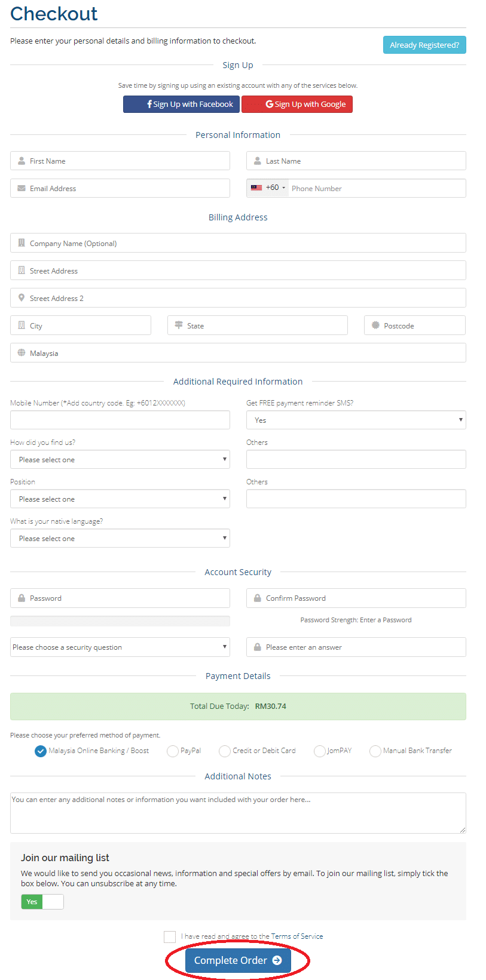Click the signpost icon in State field
Screen dimensions: 486x980
[179, 325]
